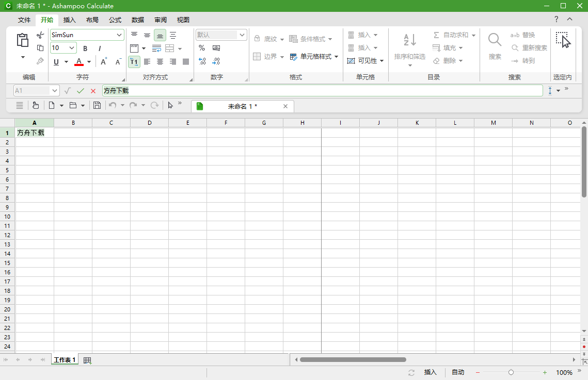Click the 排序和筛选 button
This screenshot has height=380, width=588.
(x=409, y=50)
